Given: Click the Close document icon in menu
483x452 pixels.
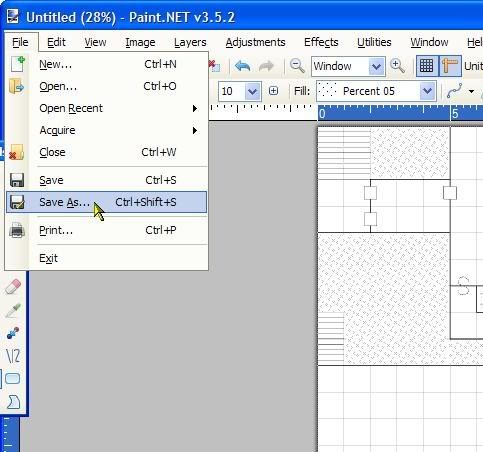Looking at the screenshot, I should point(16,152).
